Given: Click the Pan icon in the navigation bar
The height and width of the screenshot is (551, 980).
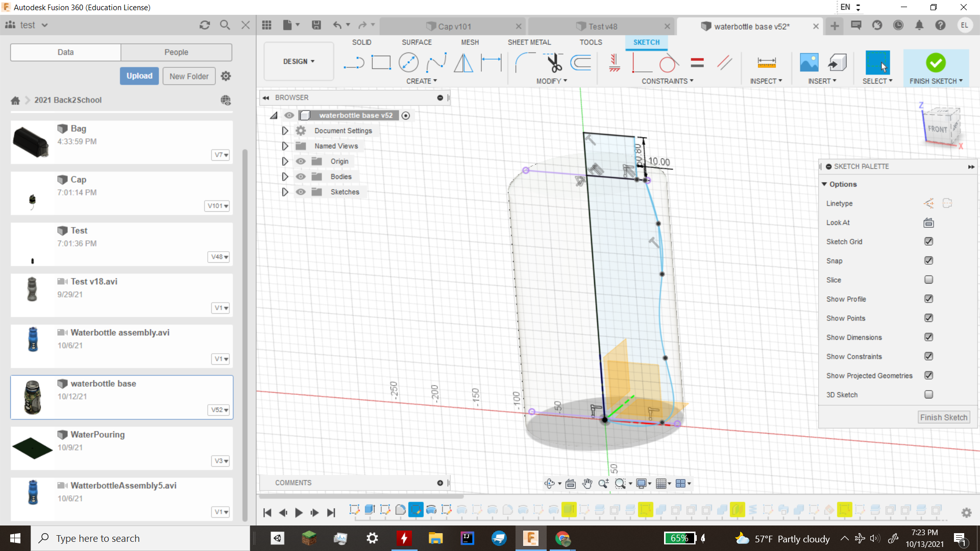Looking at the screenshot, I should pos(587,483).
